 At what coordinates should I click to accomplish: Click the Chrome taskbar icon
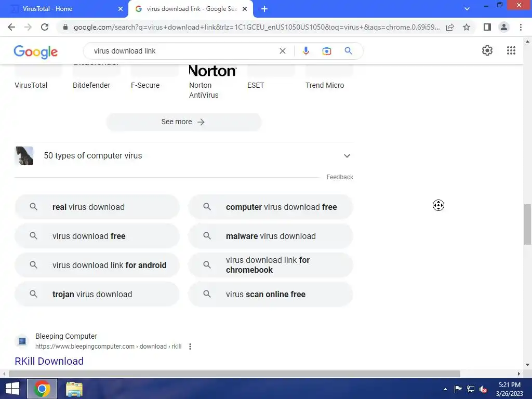pyautogui.click(x=42, y=389)
